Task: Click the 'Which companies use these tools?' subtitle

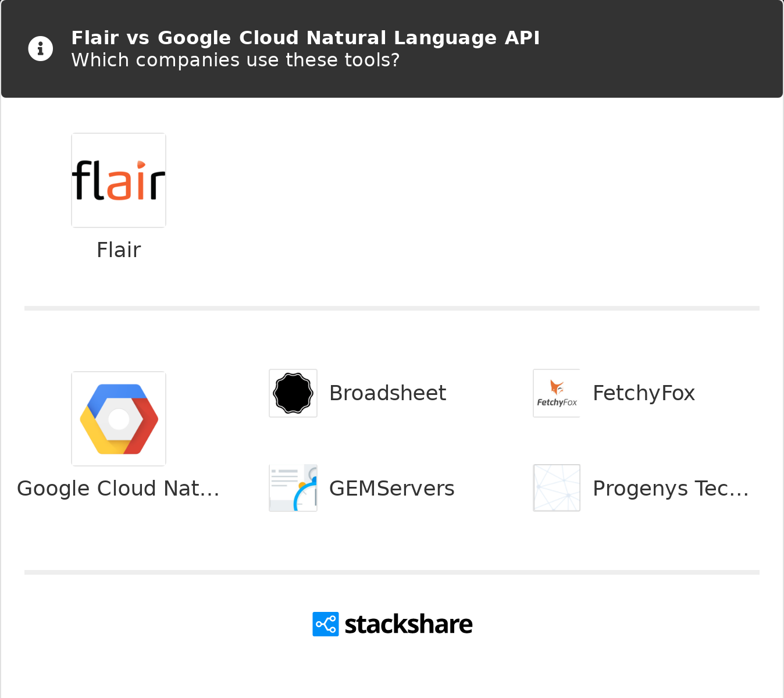Action: [x=236, y=60]
